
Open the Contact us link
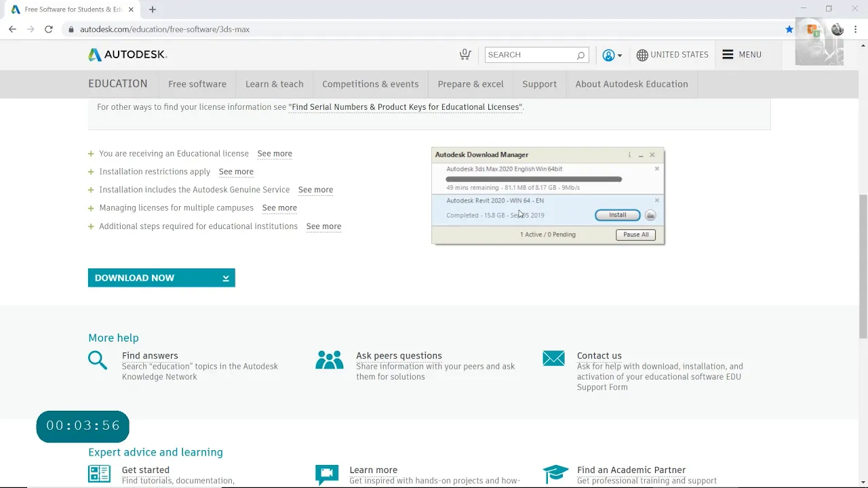pos(599,356)
